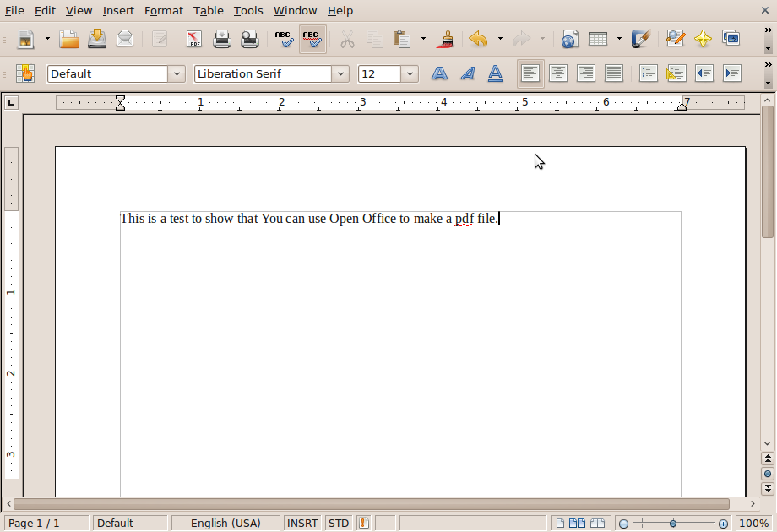Viewport: 777px width, 532px height.
Task: Open the New document type dropdown arrow
Action: (47, 39)
